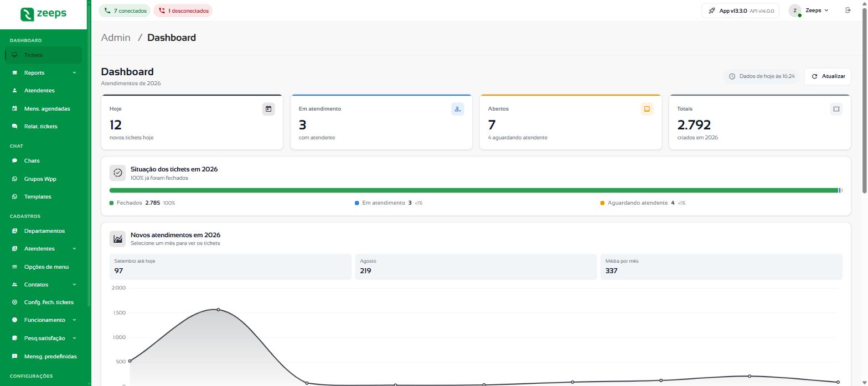Click the Reports list icon

14,72
